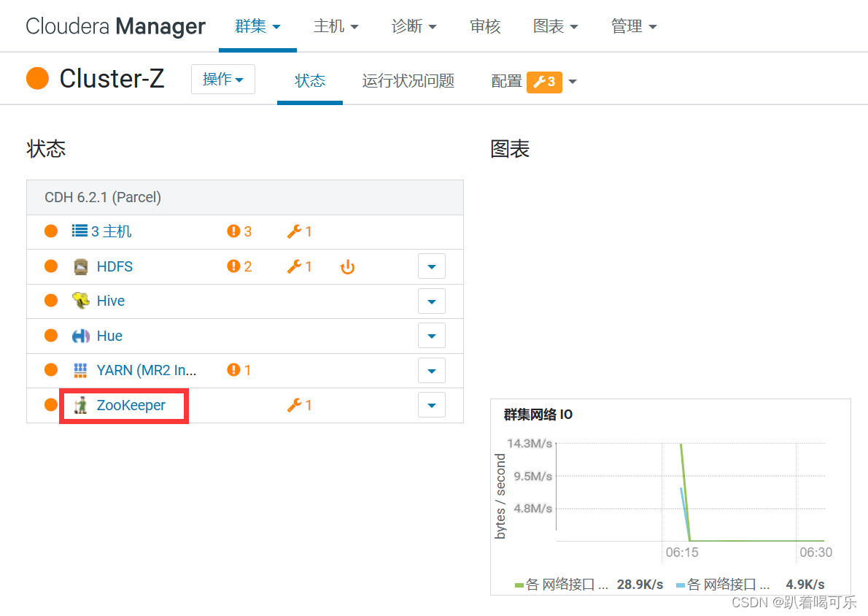Open the ZooKeeper service
The image size is (868, 616).
click(x=131, y=405)
